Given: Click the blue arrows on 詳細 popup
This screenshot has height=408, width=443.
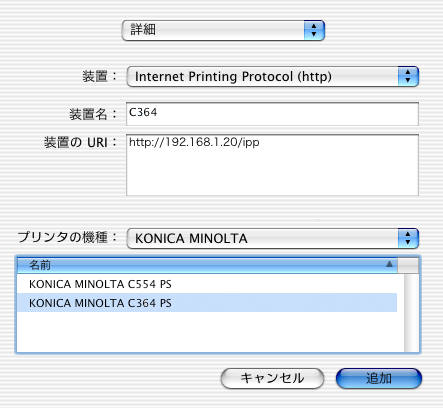Looking at the screenshot, I should point(314,30).
